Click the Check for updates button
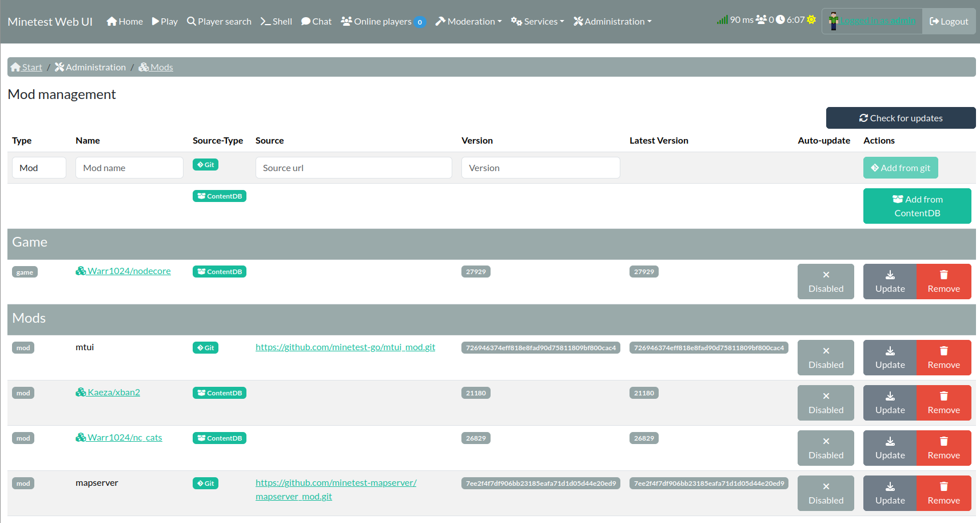The image size is (980, 523). (901, 118)
